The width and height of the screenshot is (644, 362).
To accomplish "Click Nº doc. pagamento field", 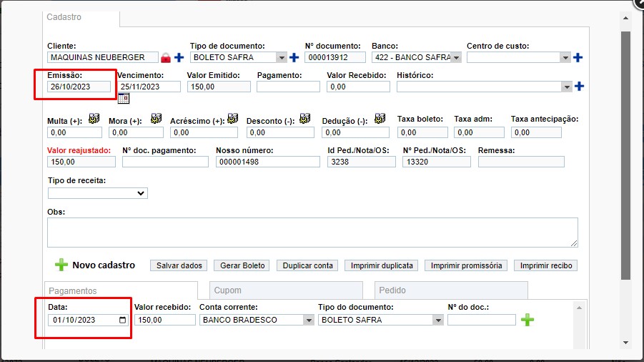I will click(x=165, y=162).
